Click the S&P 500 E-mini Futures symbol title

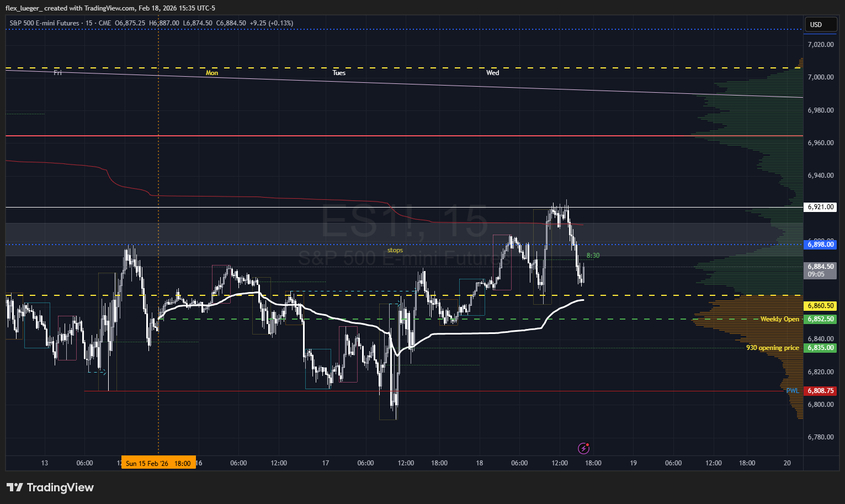pos(45,23)
